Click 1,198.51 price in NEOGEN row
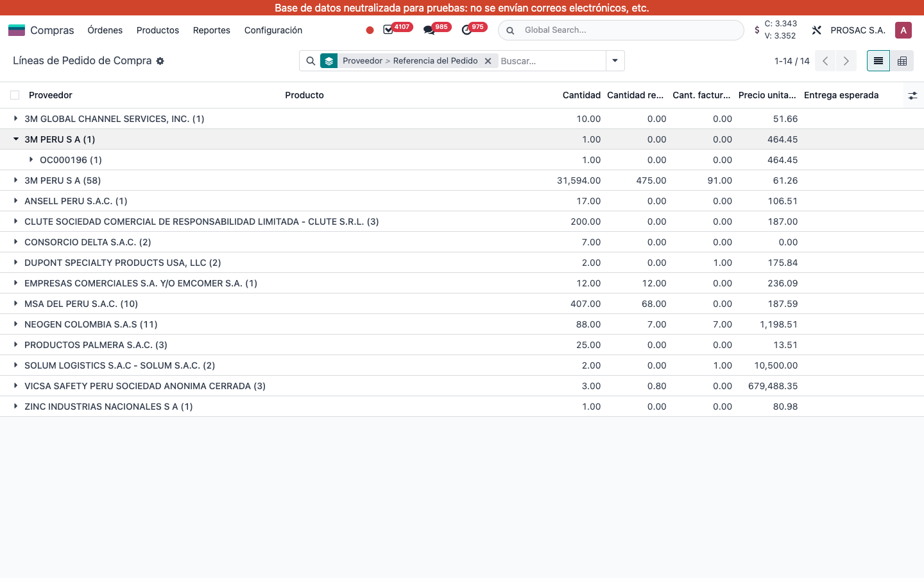The height and width of the screenshot is (578, 924). tap(778, 324)
